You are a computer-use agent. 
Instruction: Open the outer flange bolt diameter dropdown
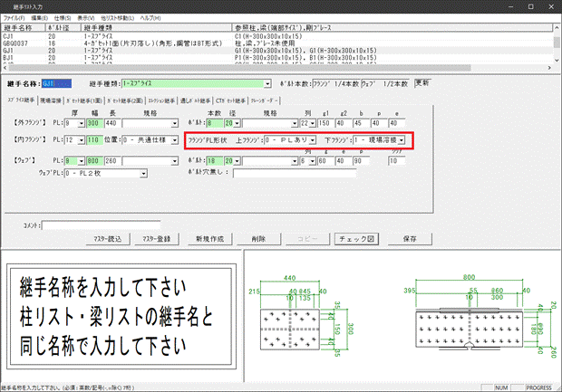pyautogui.click(x=237, y=123)
